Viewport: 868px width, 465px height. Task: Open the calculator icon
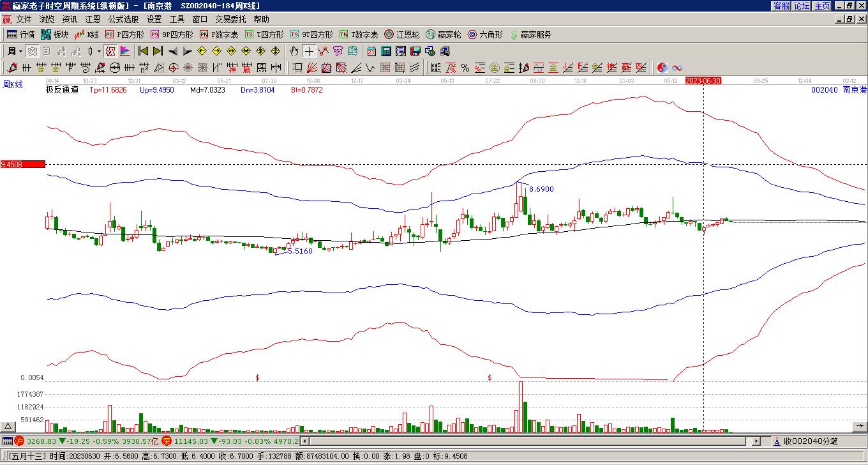pos(385,51)
